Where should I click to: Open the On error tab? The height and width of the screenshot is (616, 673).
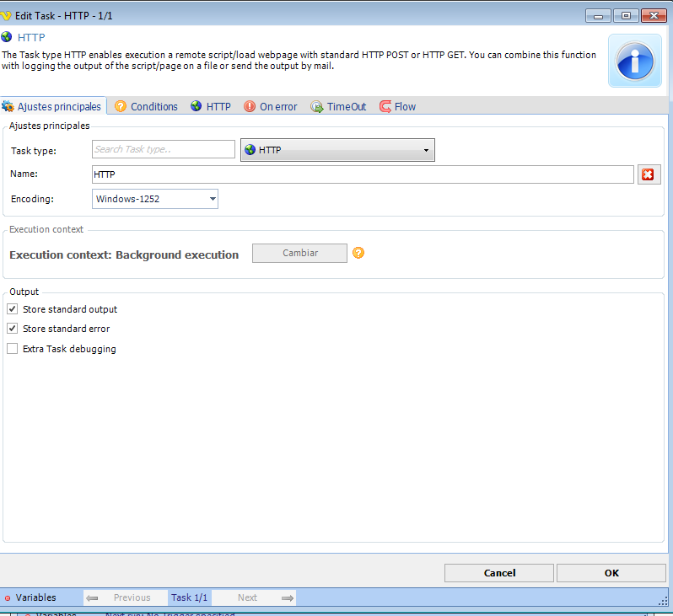tap(270, 107)
